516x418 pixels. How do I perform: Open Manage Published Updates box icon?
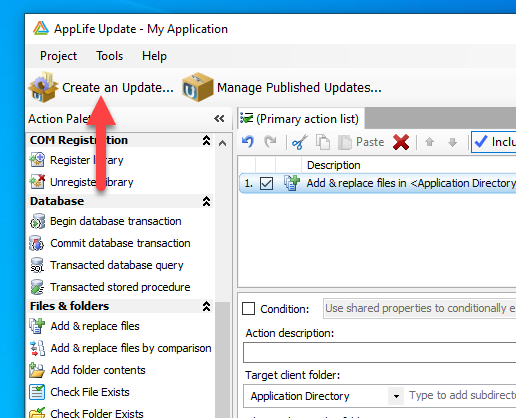click(x=198, y=87)
